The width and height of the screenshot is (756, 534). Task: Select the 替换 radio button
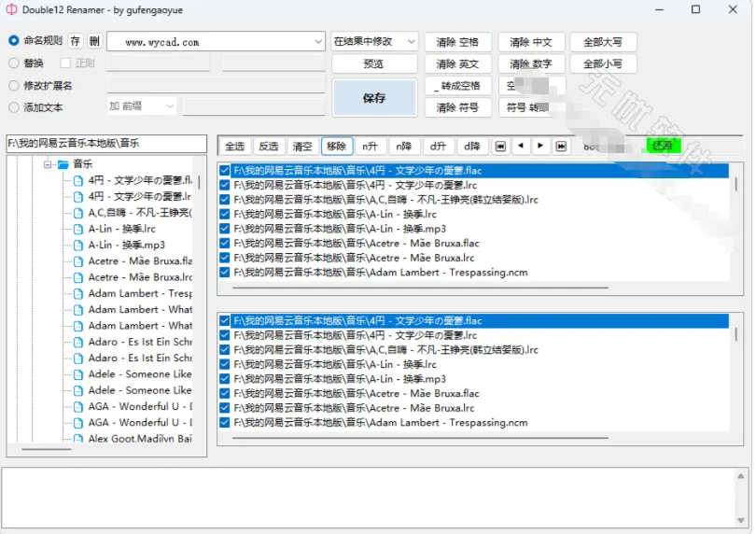[x=14, y=63]
